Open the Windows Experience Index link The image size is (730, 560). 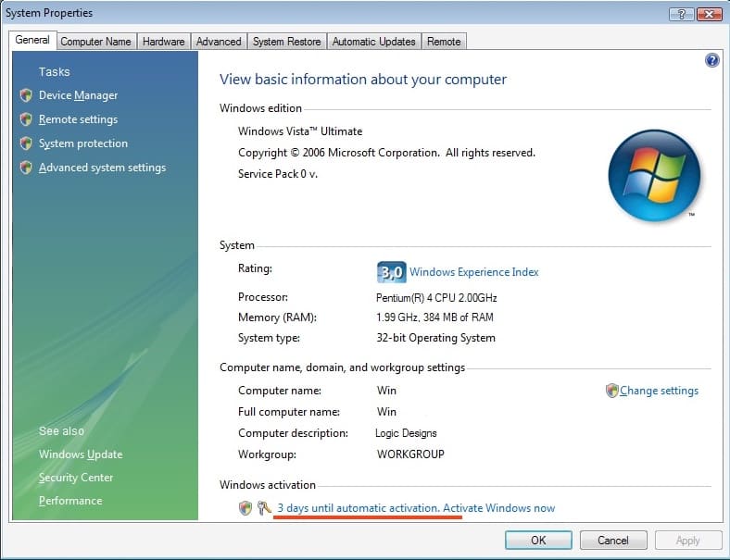point(473,272)
